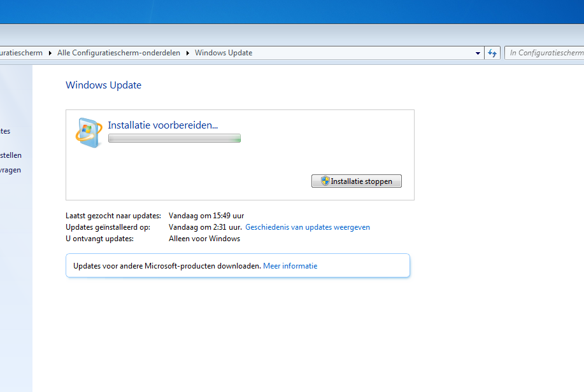The height and width of the screenshot is (392, 584).
Task: Click the 'Vandaag om 2:31 uur.' value
Action: pyautogui.click(x=205, y=227)
